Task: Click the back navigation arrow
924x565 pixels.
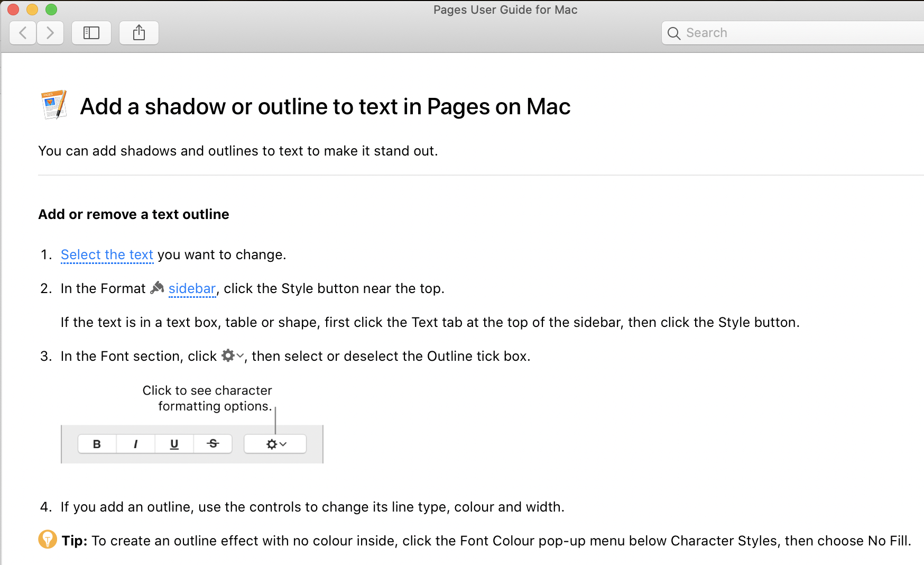Action: (x=23, y=33)
